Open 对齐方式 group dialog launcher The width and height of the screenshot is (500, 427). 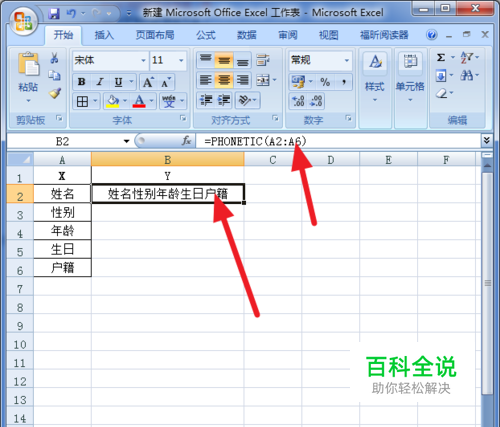click(275, 118)
